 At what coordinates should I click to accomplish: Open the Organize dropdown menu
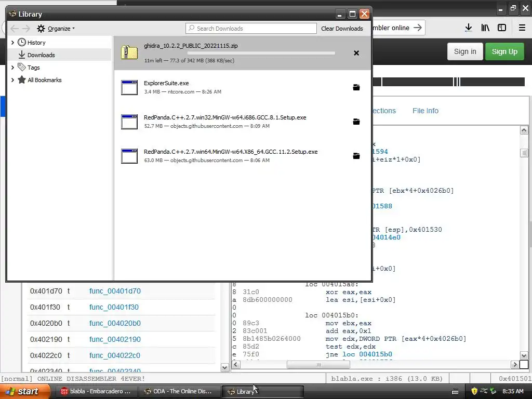(56, 29)
